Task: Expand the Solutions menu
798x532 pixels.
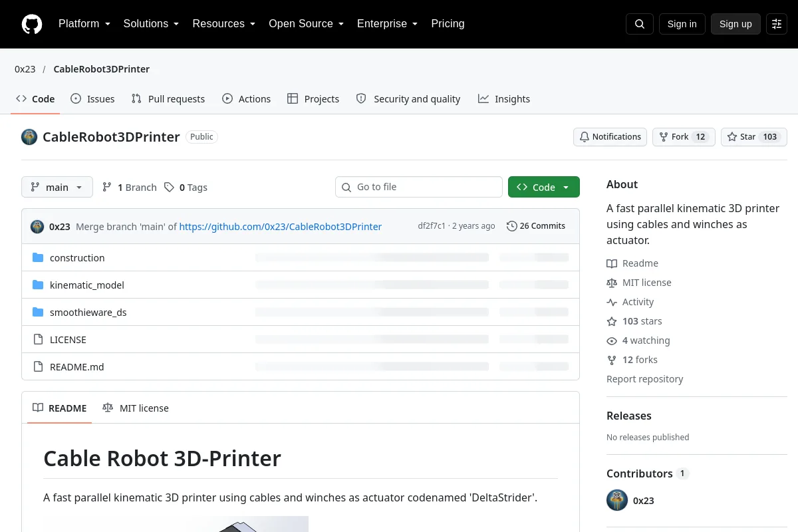Action: click(151, 24)
